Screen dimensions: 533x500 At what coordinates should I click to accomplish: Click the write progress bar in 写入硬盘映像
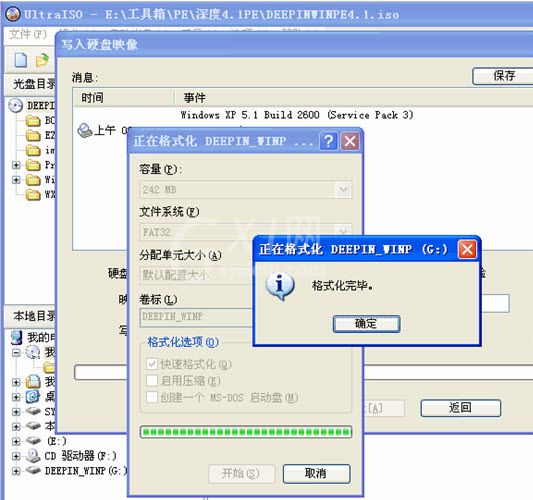pos(447,372)
